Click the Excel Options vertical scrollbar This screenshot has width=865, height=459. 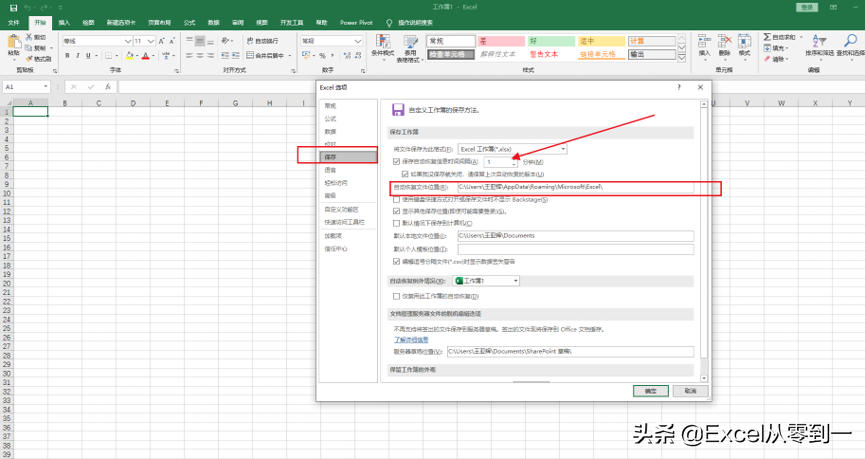(703, 241)
